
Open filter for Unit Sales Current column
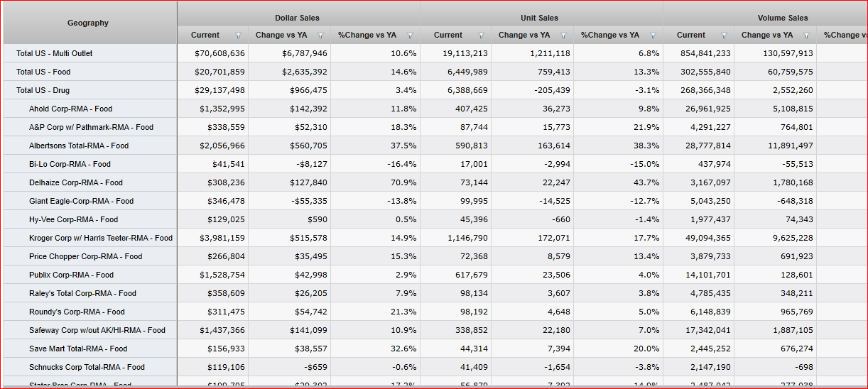pos(481,35)
